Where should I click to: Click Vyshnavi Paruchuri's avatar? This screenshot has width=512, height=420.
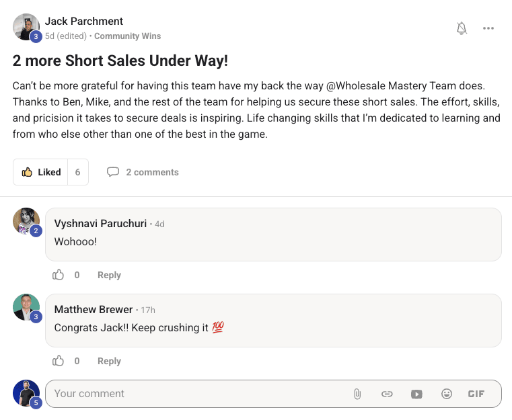pos(26,221)
